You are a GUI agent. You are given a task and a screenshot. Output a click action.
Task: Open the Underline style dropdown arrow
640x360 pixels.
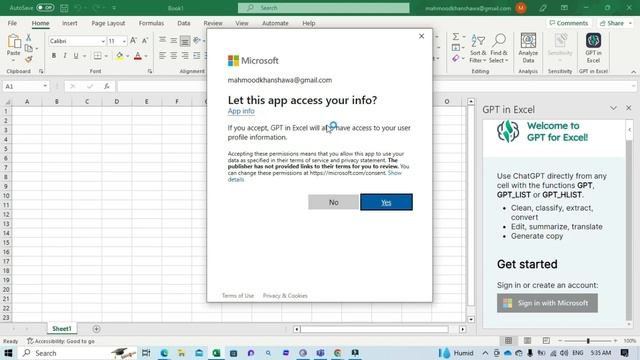84,56
